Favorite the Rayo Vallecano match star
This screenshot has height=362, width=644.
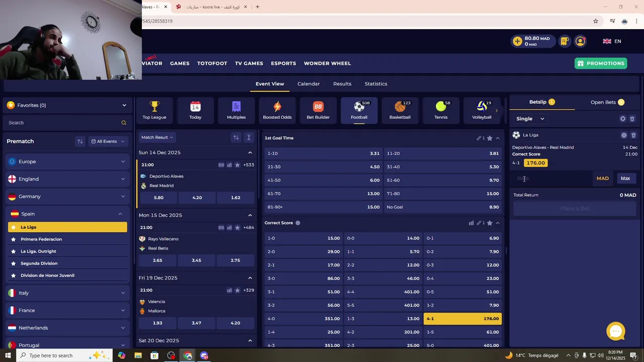coord(237,228)
